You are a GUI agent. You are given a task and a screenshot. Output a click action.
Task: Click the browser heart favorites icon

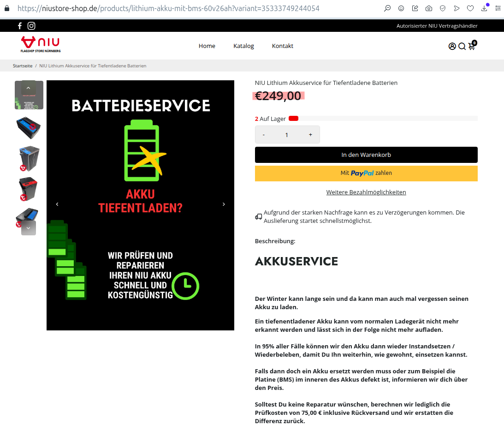[x=470, y=8]
